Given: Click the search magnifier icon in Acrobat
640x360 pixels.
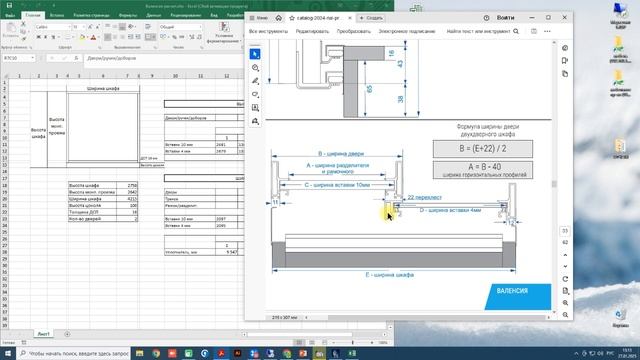Looking at the screenshot, I should [x=516, y=31].
